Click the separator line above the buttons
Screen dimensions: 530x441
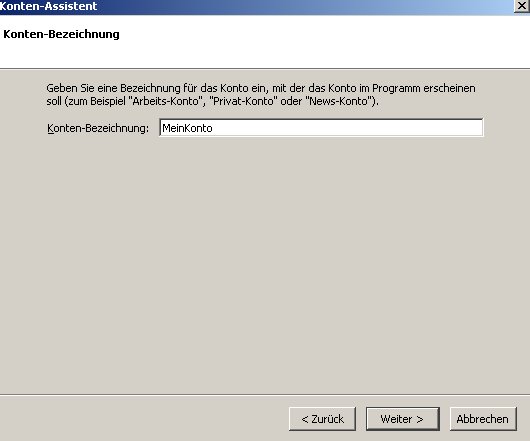tap(265, 394)
